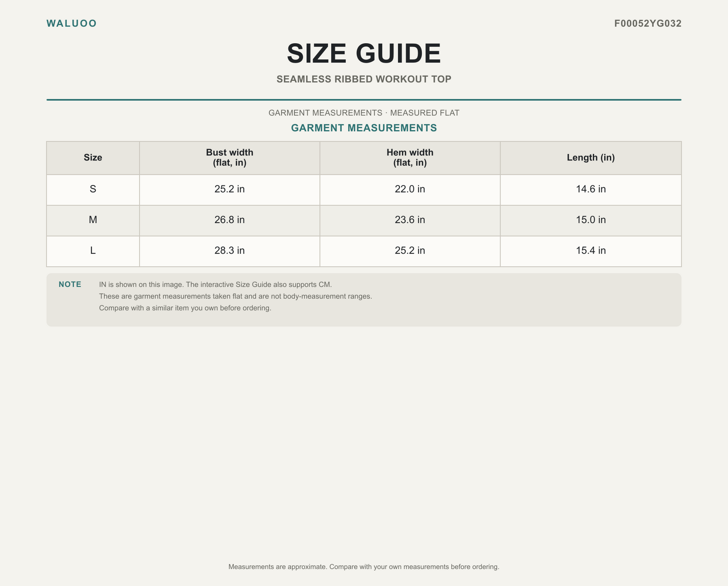Click the WALUOO brand name
Viewport: 728px width, 586px height.
tap(71, 24)
